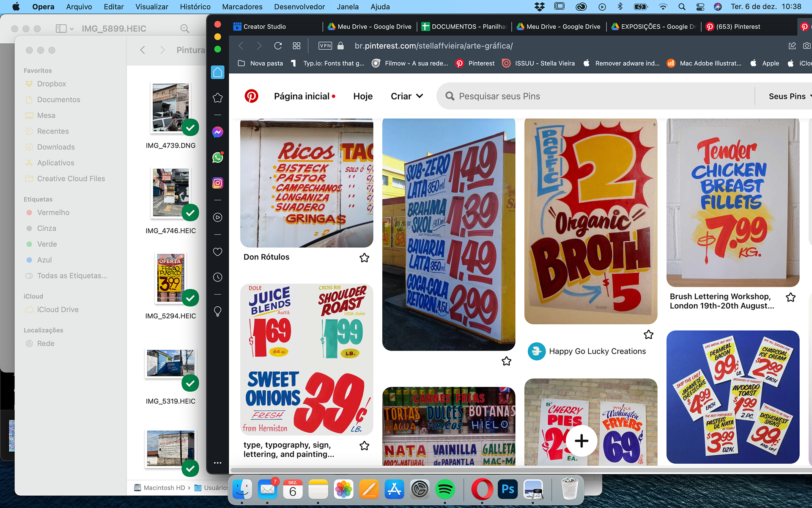The image size is (812, 508).
Task: Open Instagram in Opera sidebar
Action: [x=217, y=183]
